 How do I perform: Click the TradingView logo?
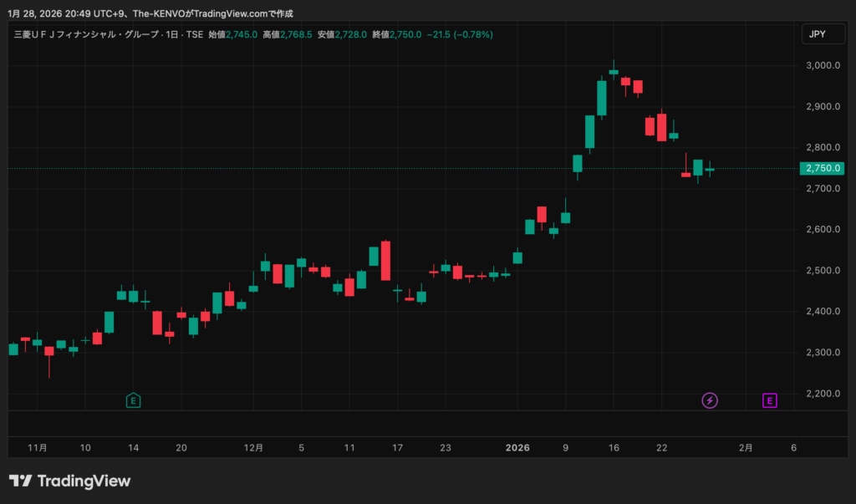click(70, 481)
